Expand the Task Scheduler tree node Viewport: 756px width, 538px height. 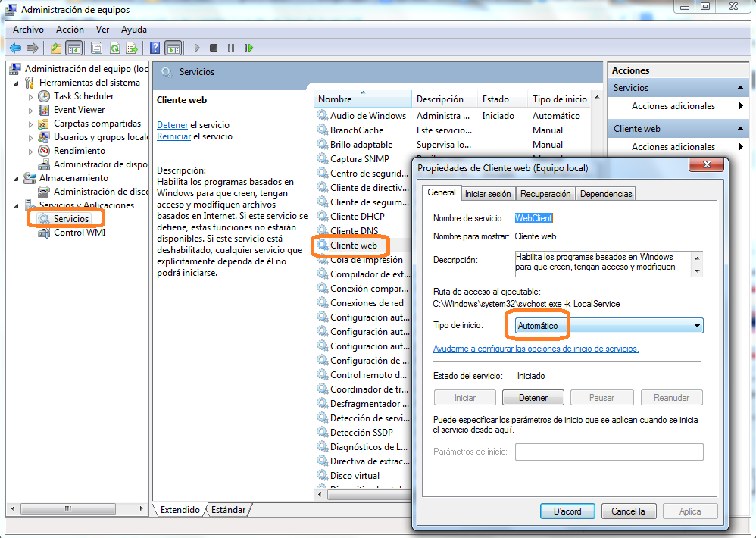[x=31, y=97]
